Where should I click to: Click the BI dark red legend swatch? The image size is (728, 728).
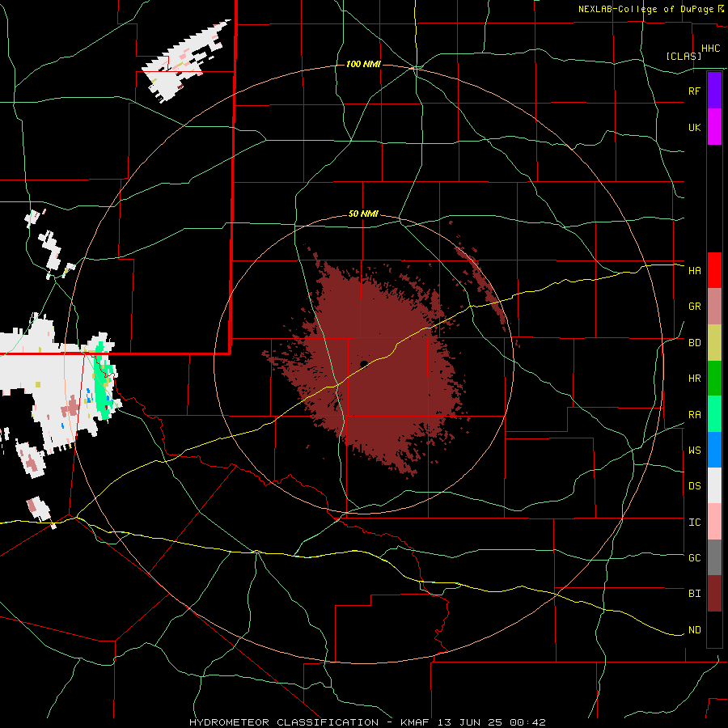pyautogui.click(x=714, y=594)
